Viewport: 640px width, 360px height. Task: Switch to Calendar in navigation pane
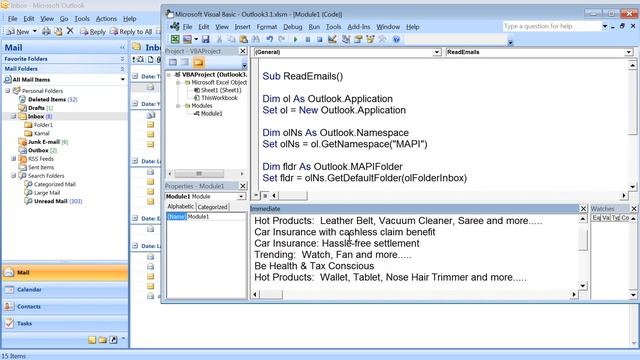[x=65, y=289]
